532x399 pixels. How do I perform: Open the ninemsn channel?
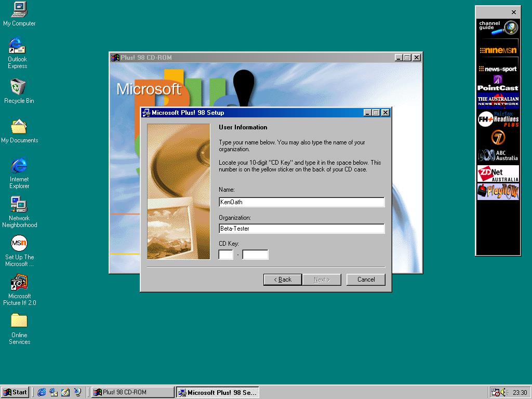click(x=498, y=50)
